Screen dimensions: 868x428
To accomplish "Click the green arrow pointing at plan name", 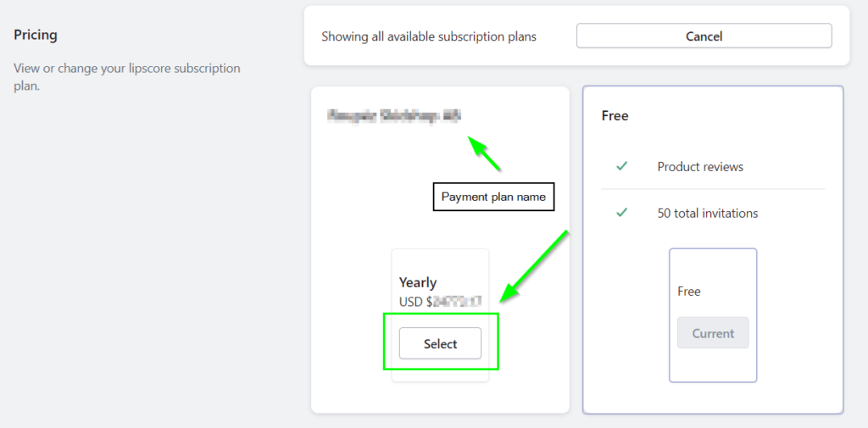I will 486,155.
